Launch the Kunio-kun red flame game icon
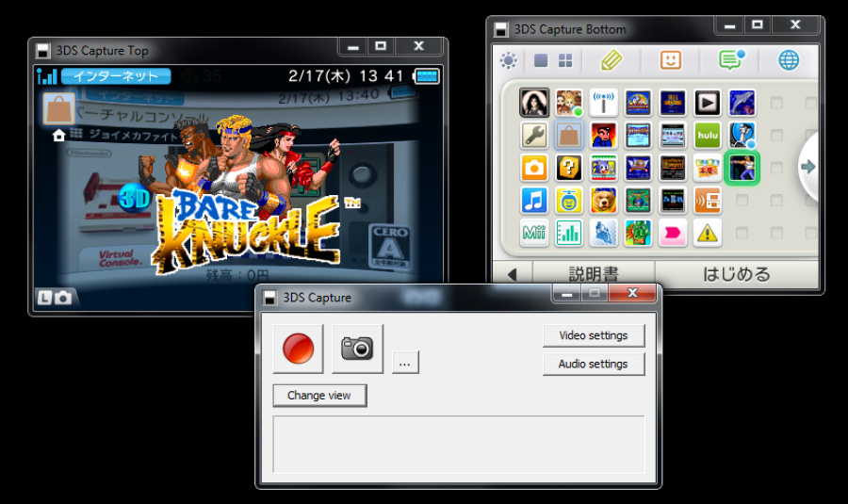 click(x=604, y=136)
